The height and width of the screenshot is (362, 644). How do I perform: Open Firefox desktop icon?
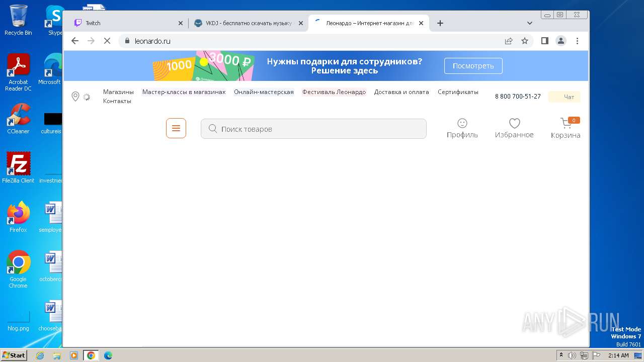pos(18,217)
